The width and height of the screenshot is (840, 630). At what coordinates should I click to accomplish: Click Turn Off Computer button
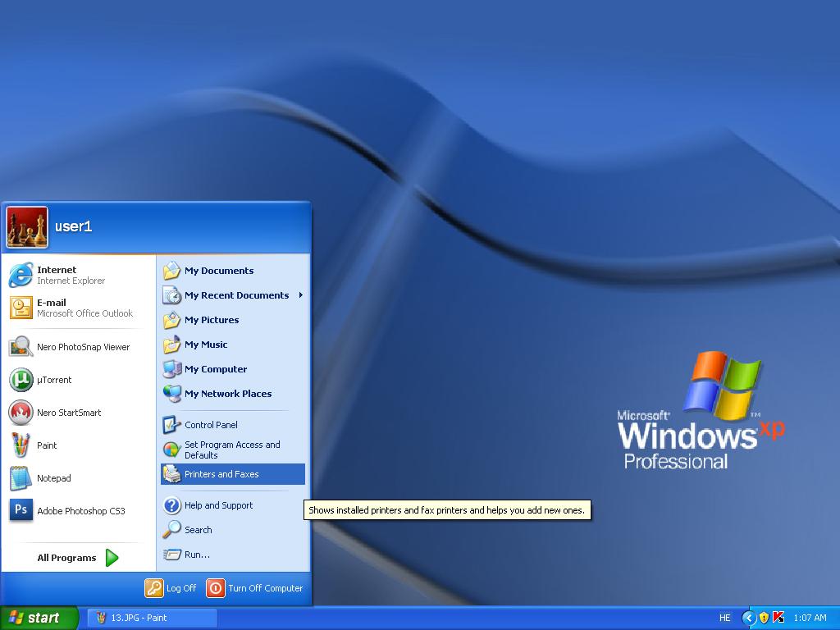[x=255, y=588]
